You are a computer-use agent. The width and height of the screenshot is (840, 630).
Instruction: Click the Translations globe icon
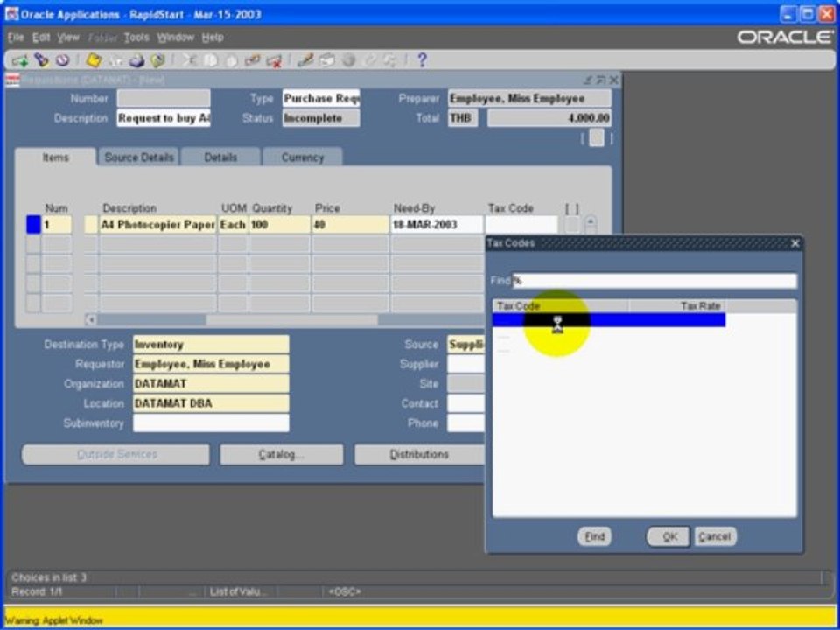(x=348, y=60)
